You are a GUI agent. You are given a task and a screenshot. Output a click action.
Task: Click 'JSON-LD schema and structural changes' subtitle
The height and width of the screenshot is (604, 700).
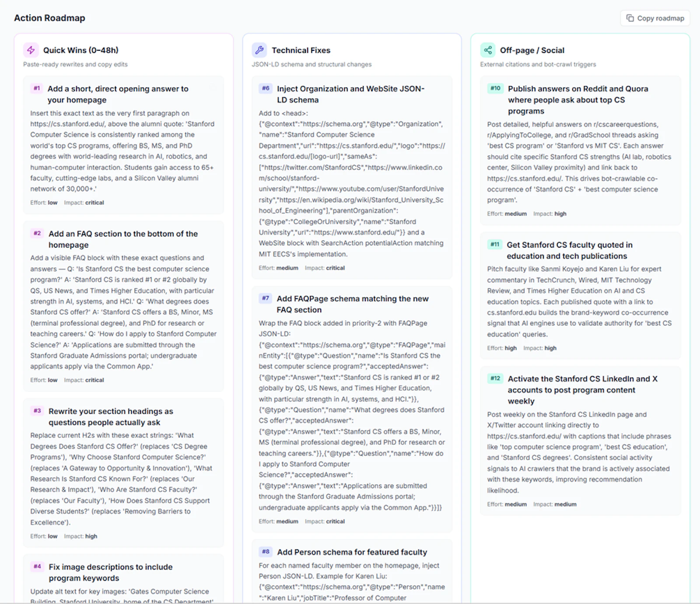(311, 64)
